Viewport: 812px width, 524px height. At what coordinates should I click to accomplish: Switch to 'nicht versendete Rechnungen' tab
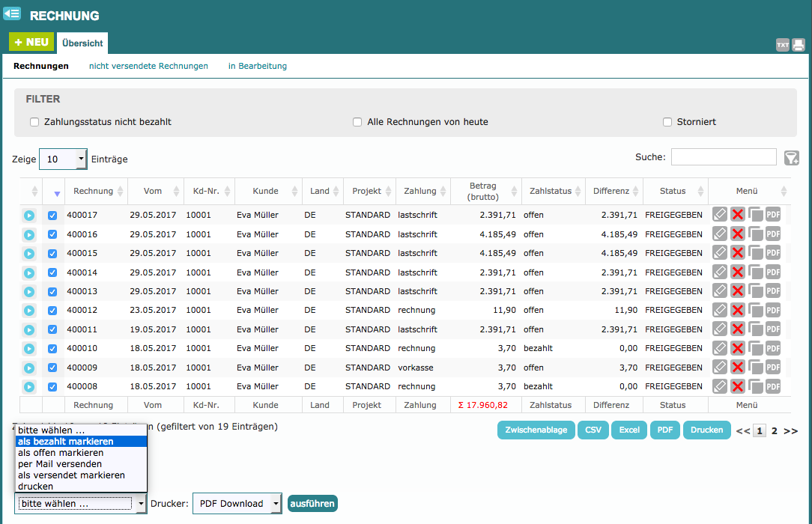(148, 66)
